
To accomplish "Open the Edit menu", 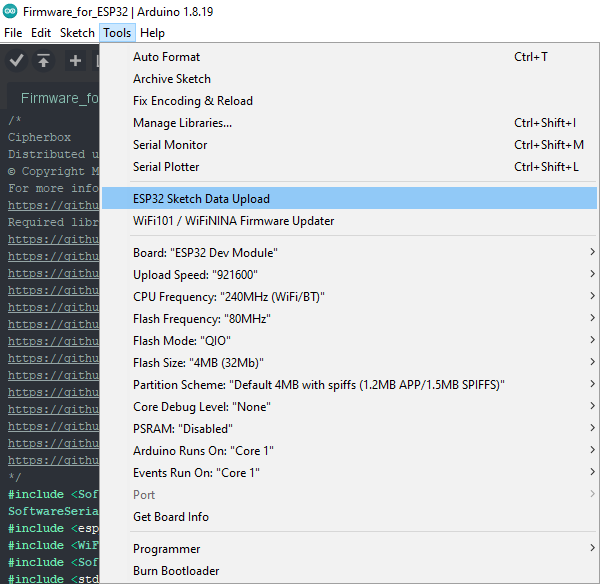I will 41,33.
